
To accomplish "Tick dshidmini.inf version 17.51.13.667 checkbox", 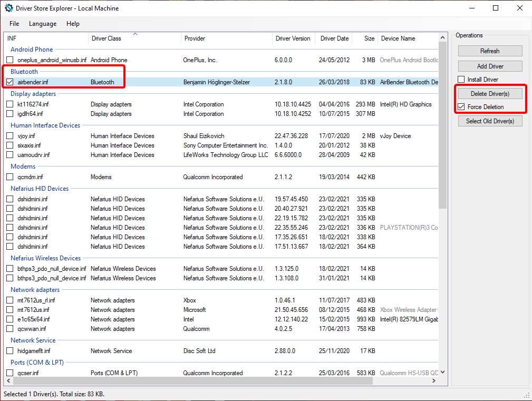I will [x=10, y=247].
